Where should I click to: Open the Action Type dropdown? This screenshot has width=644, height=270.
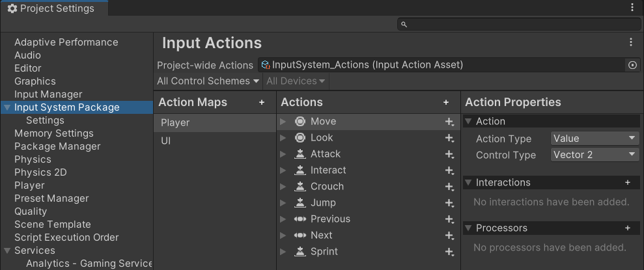tap(595, 139)
